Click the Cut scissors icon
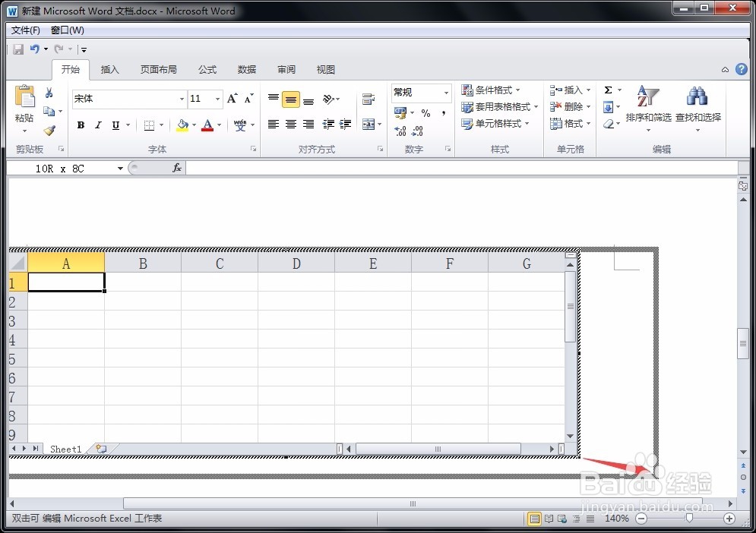This screenshot has height=533, width=756. (49, 93)
